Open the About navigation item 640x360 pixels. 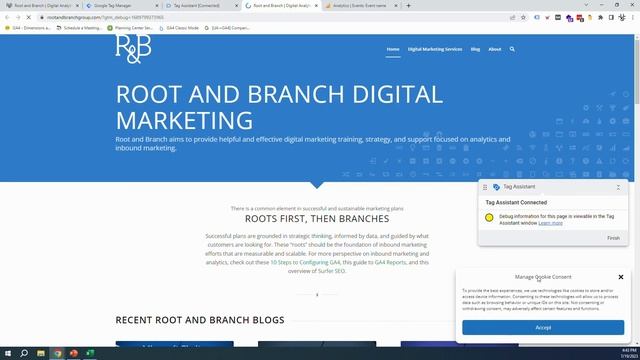[x=494, y=49]
